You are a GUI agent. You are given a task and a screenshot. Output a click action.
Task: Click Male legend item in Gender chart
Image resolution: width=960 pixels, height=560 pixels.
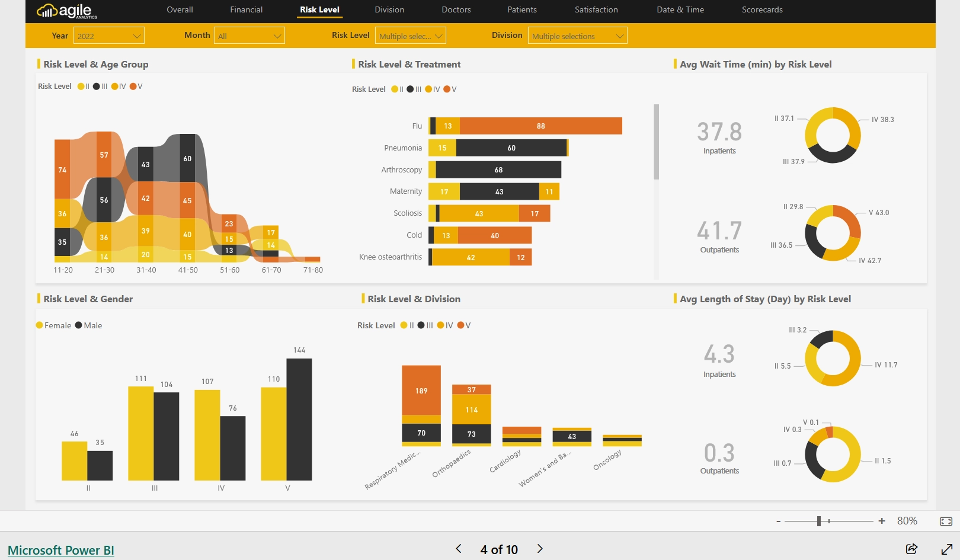pyautogui.click(x=88, y=325)
